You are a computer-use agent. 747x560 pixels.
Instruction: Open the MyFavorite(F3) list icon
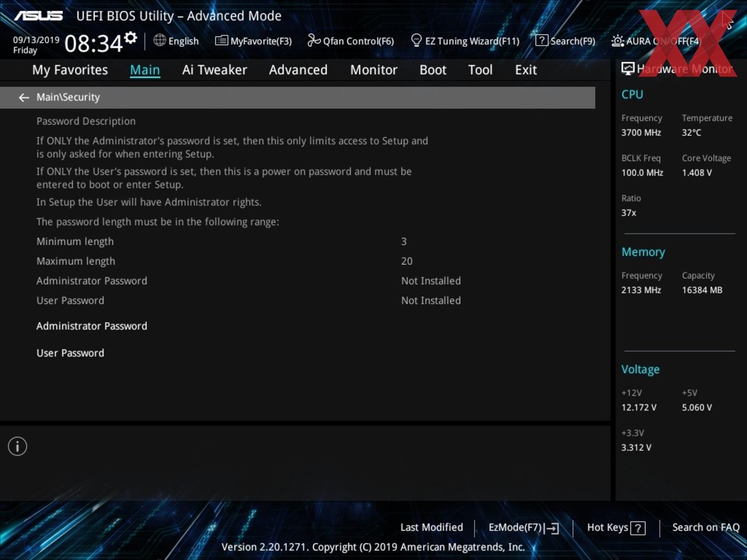(x=221, y=41)
